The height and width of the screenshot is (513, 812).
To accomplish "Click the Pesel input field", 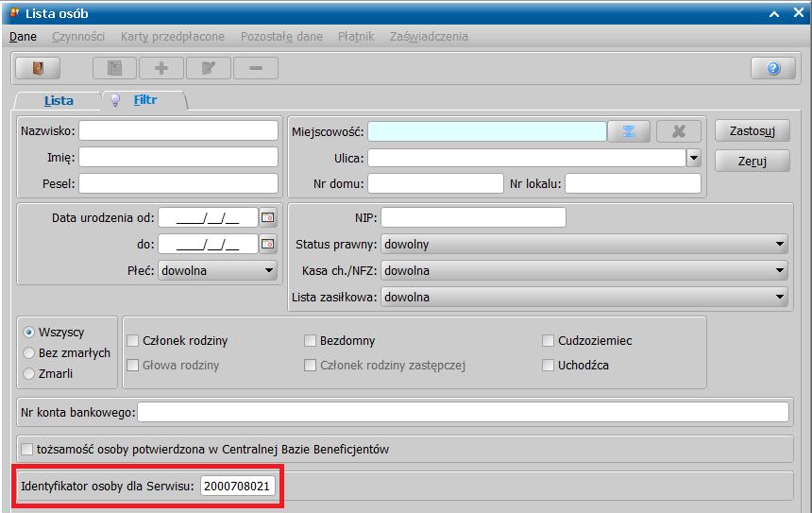I will 178,183.
